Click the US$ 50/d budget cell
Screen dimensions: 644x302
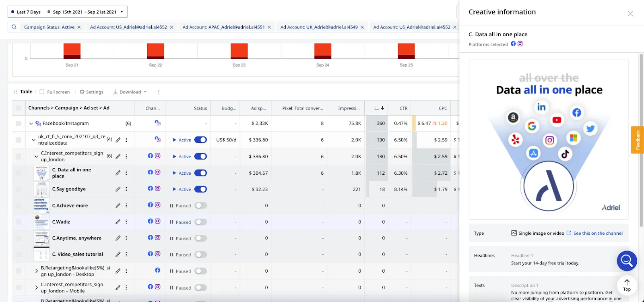tap(226, 140)
